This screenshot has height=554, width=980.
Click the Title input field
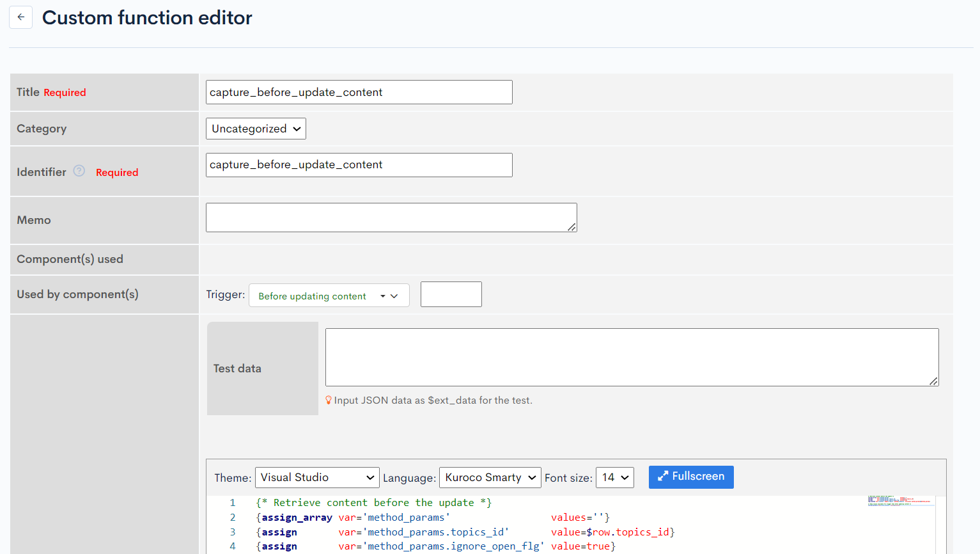(x=359, y=92)
